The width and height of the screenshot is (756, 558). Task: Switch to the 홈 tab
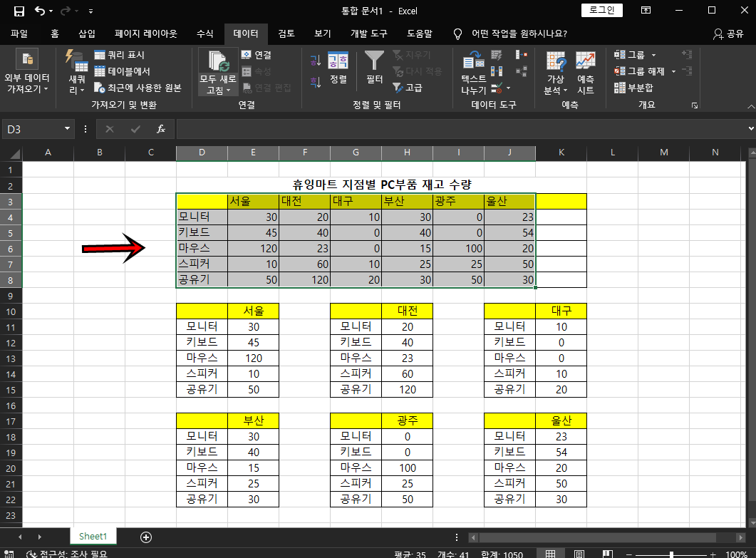[55, 33]
